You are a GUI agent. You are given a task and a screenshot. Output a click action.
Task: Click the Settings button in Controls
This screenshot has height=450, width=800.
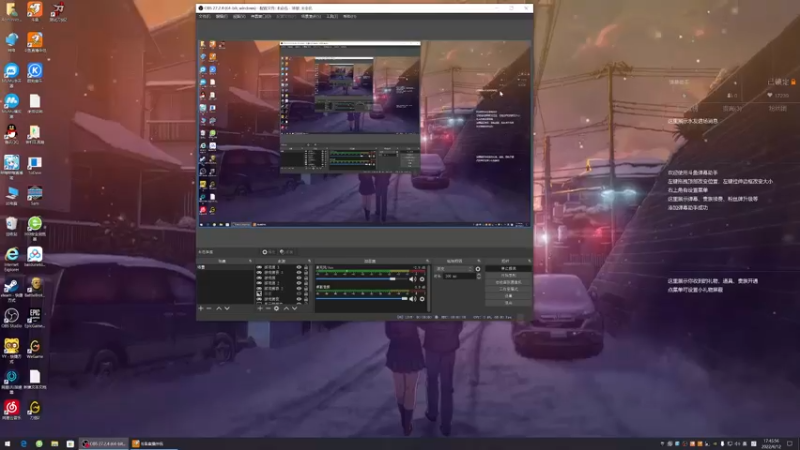[508, 296]
